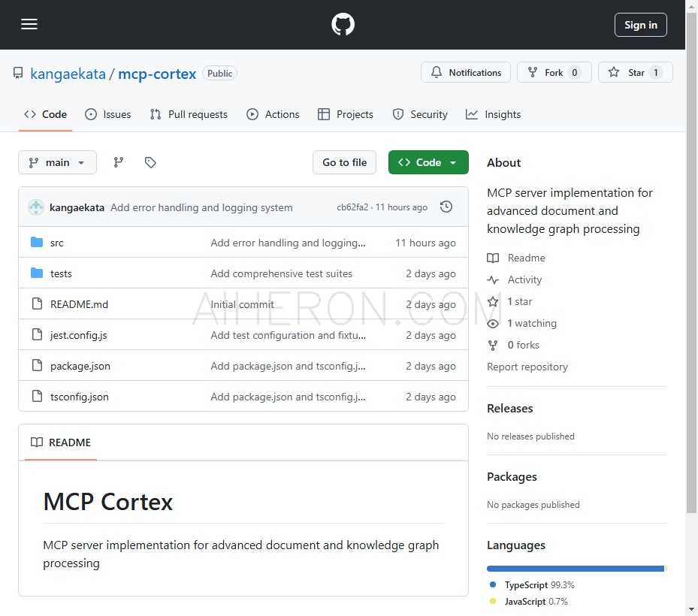Open commit message in the tsconfig.json row

[x=288, y=397]
